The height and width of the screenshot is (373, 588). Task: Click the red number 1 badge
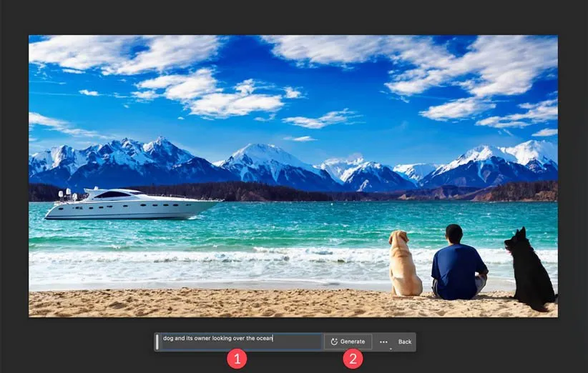pos(237,359)
